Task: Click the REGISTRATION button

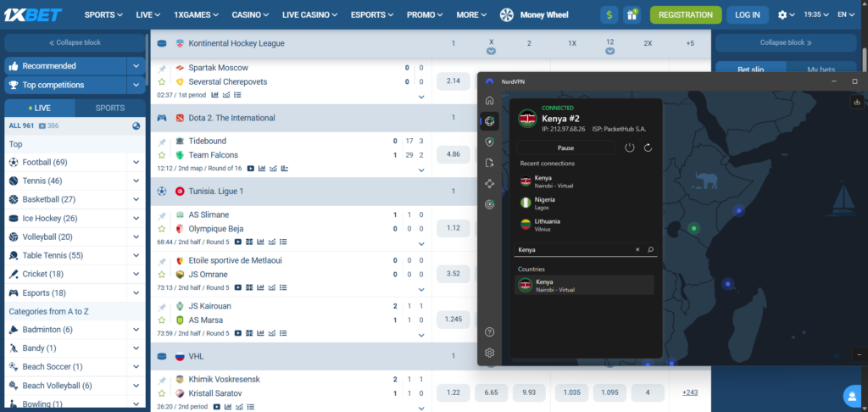Action: click(x=686, y=15)
